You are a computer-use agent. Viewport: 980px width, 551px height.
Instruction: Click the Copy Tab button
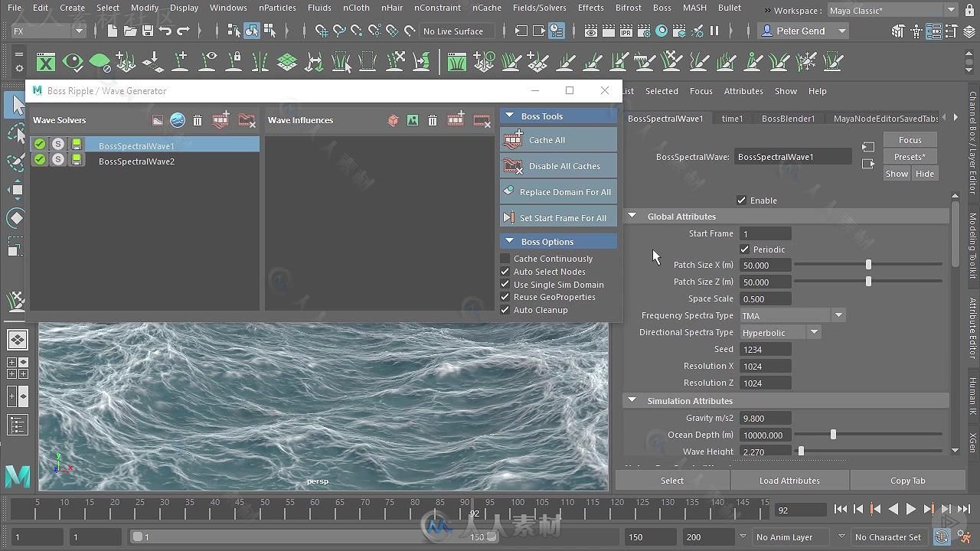907,481
